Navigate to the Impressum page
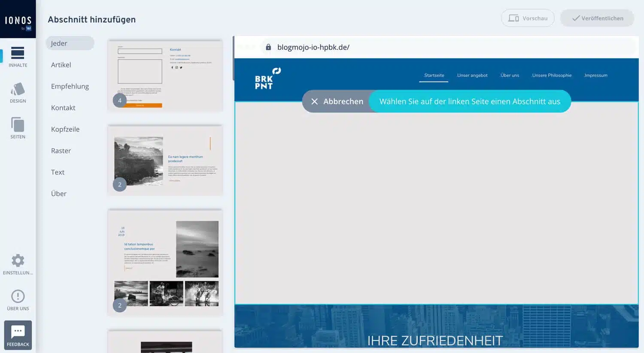The image size is (644, 353). 595,75
